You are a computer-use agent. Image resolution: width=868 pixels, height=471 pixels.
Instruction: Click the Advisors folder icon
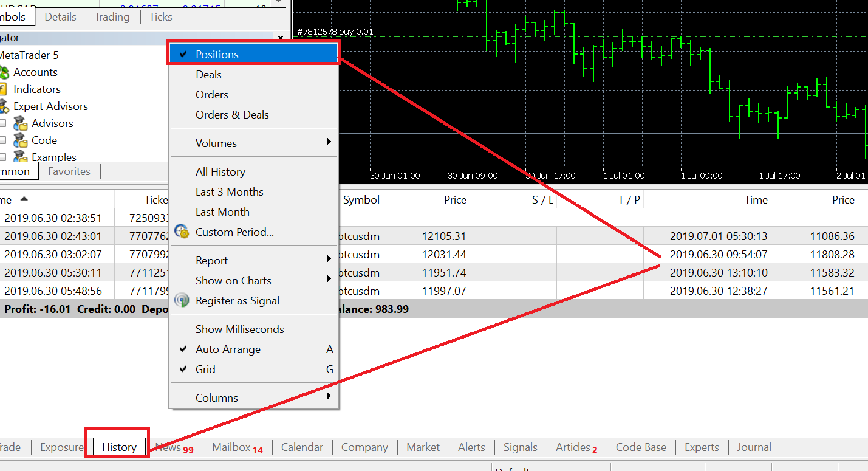point(21,123)
